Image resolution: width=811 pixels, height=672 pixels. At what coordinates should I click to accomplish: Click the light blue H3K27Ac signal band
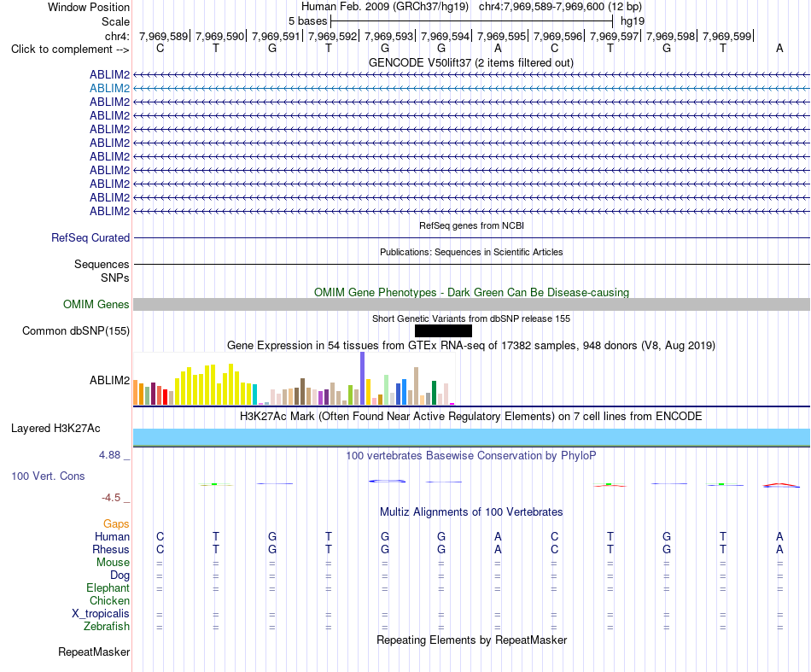pyautogui.click(x=471, y=436)
